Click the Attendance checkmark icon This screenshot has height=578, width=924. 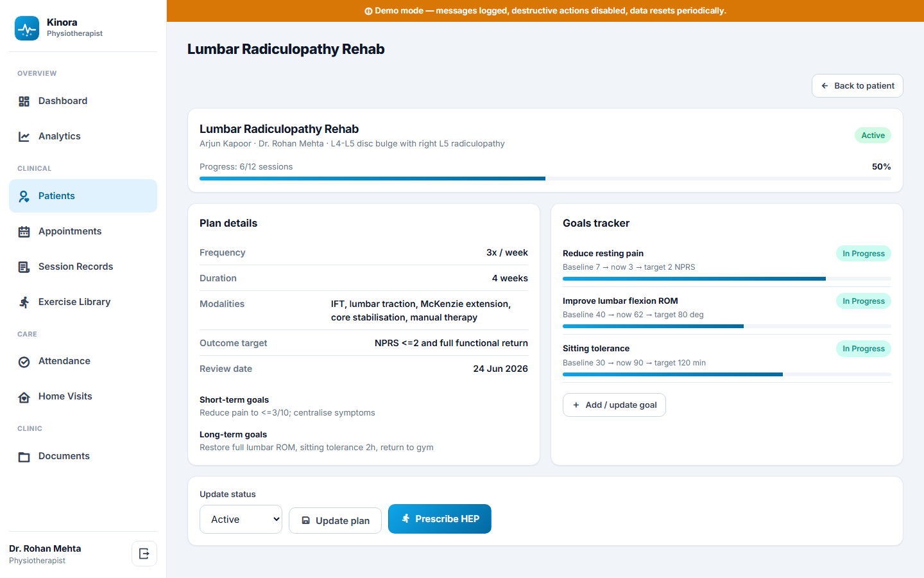point(24,362)
